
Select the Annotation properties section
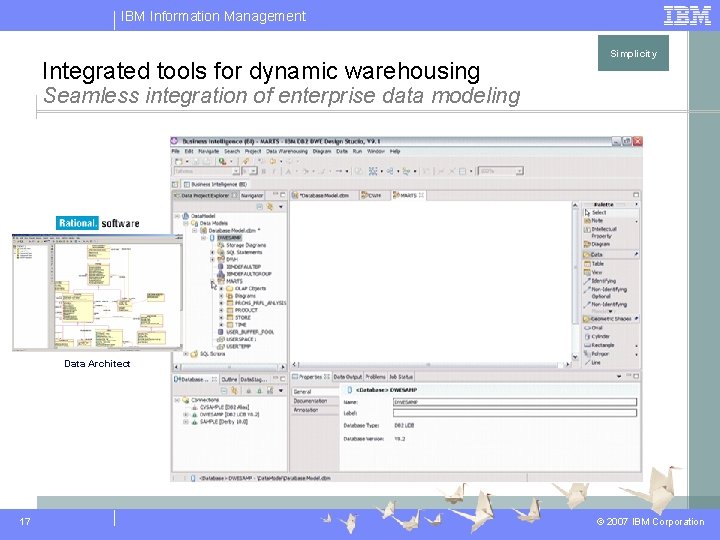315,410
